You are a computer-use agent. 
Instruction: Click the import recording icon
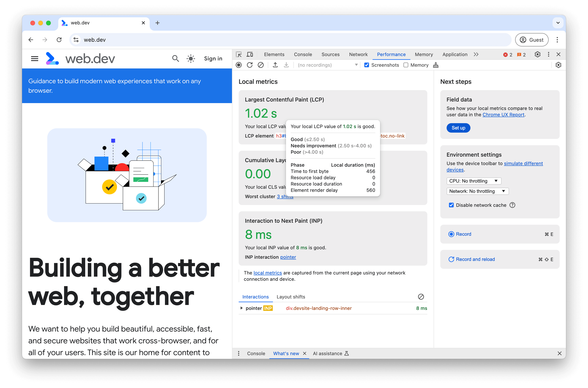tap(286, 65)
